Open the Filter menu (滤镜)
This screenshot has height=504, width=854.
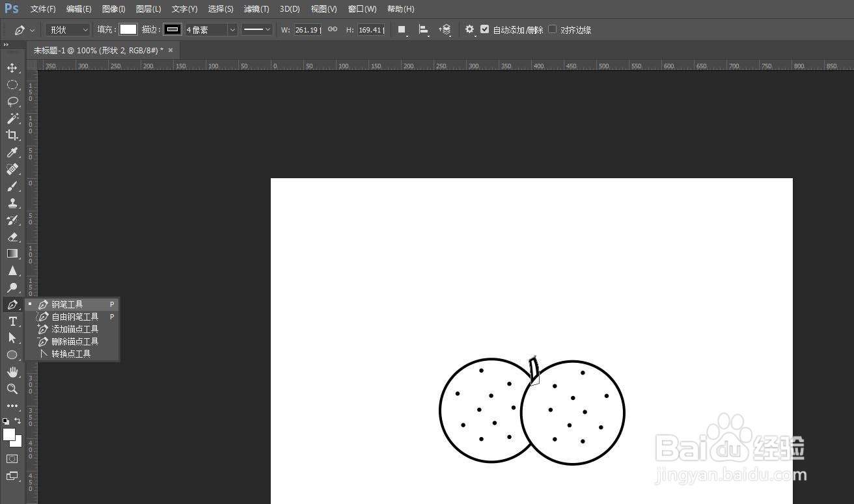click(x=256, y=9)
